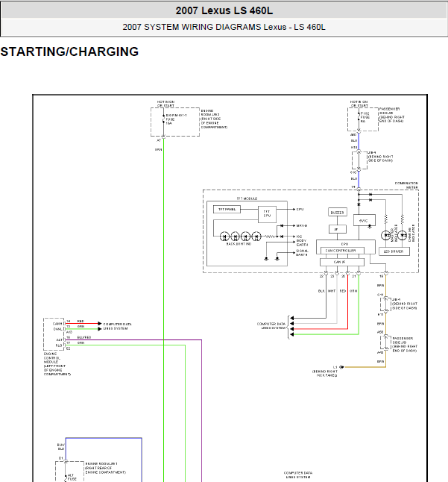Select the ALT FUSE label
Viewport: 448px width, 482px height.
(x=72, y=477)
